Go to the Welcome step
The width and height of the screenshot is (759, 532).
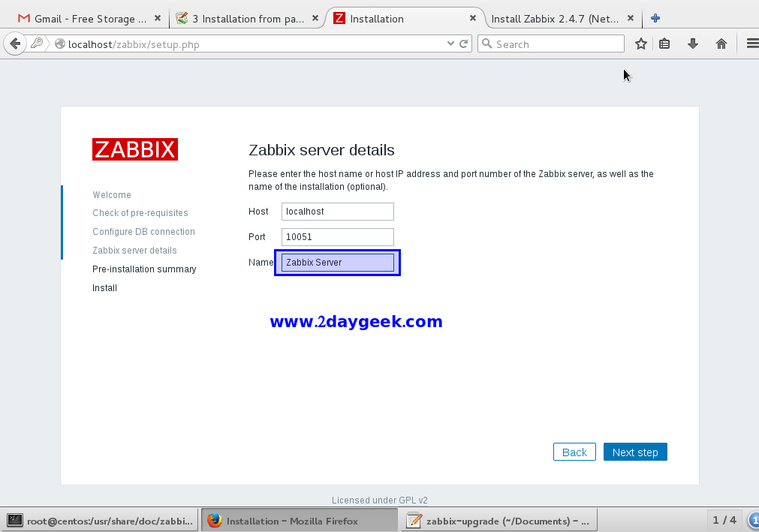point(112,195)
